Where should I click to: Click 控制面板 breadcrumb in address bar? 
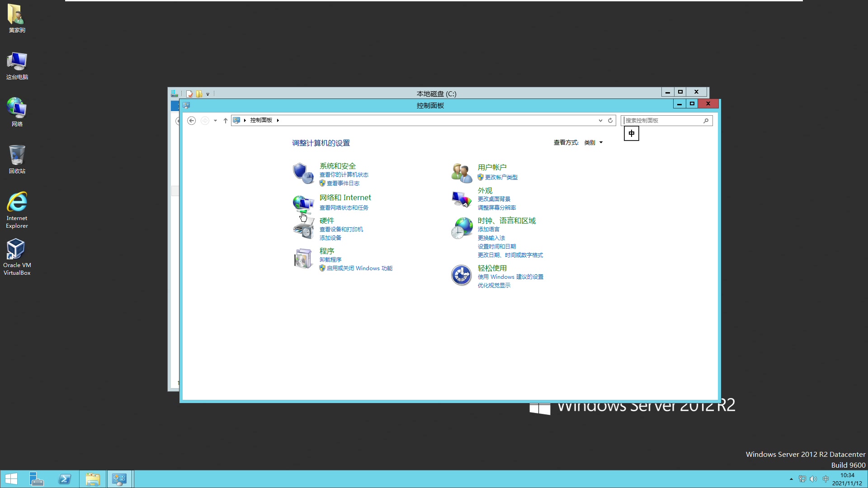point(261,120)
